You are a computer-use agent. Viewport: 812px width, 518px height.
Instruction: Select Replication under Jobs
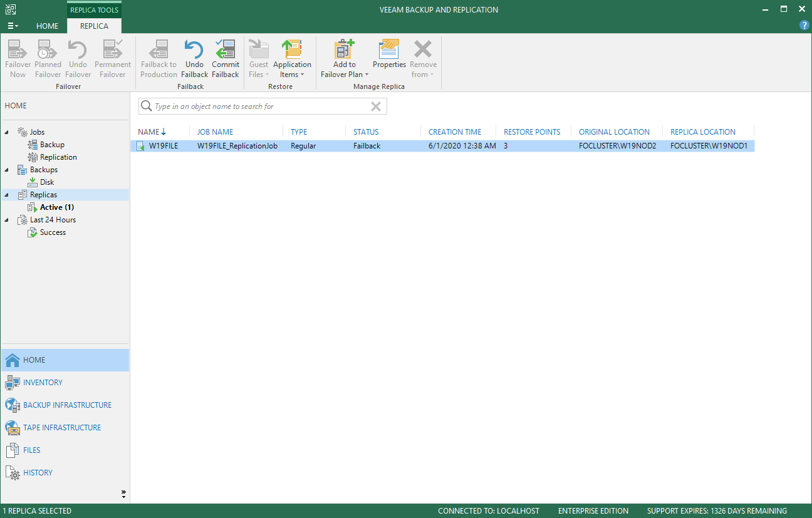pos(58,157)
